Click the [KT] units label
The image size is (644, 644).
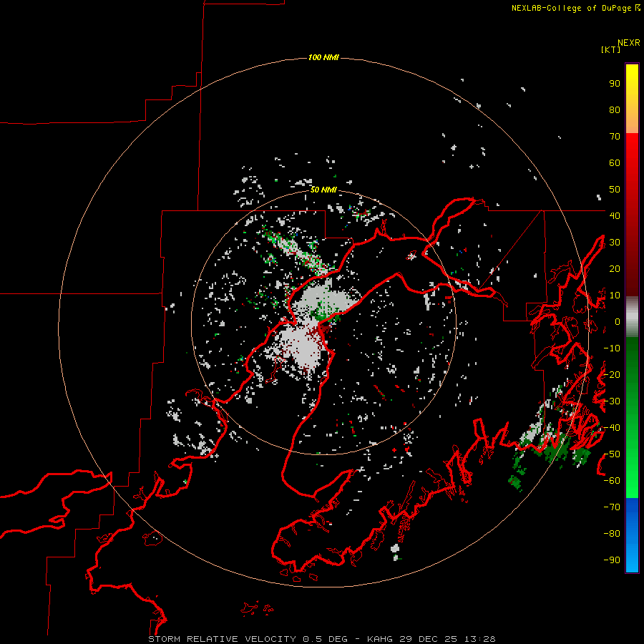610,49
